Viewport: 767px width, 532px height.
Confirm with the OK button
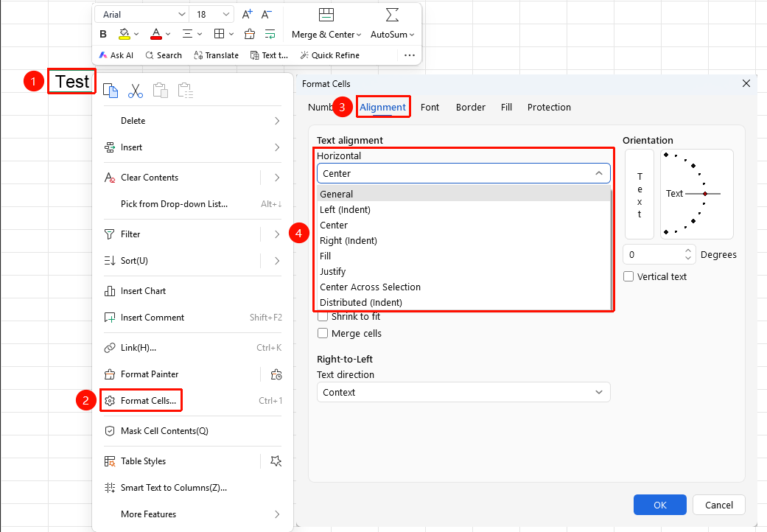(x=660, y=505)
